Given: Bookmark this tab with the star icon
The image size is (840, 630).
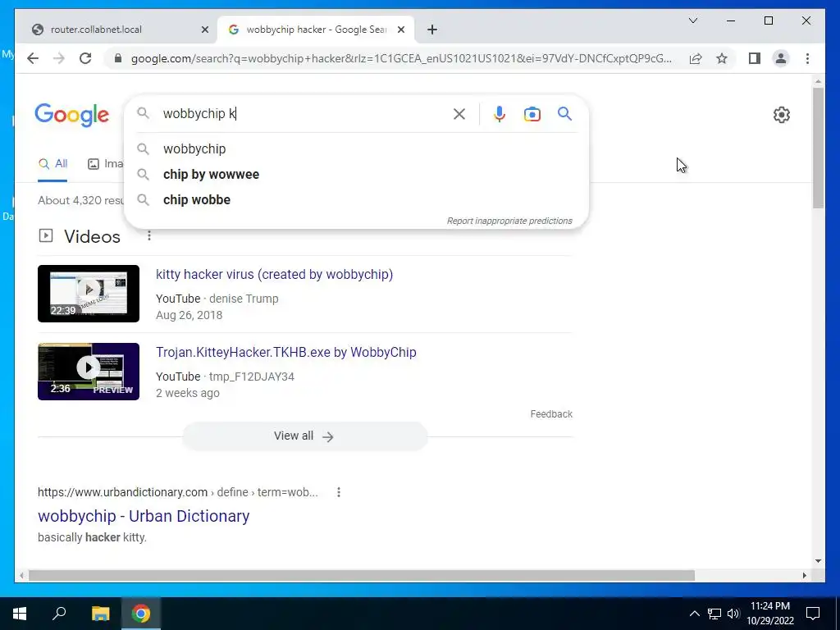Looking at the screenshot, I should (722, 58).
